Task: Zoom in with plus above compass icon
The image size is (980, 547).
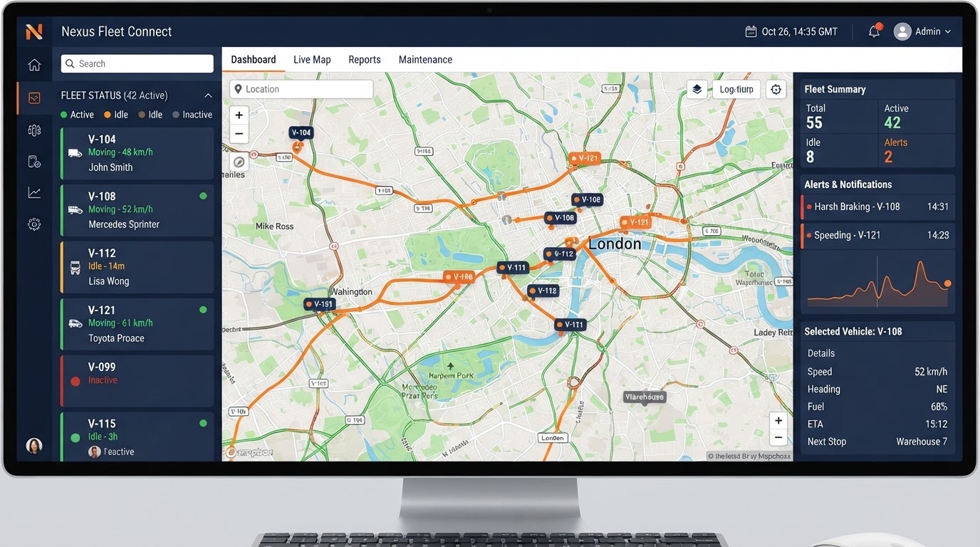Action: click(239, 115)
